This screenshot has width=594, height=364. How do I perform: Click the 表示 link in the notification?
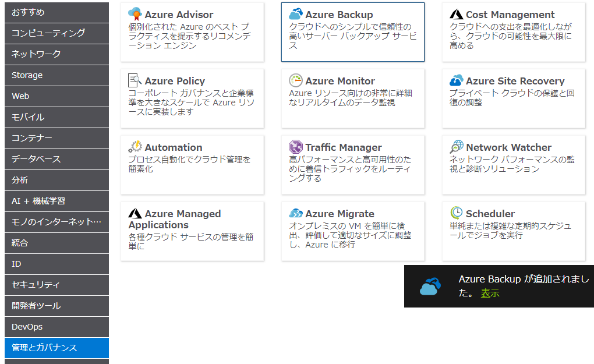pyautogui.click(x=490, y=293)
